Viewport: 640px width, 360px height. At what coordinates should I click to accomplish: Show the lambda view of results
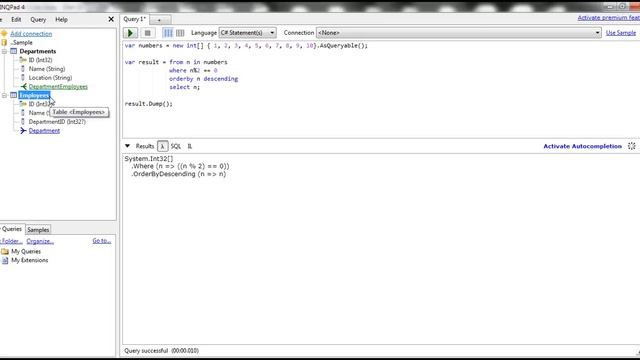162,146
